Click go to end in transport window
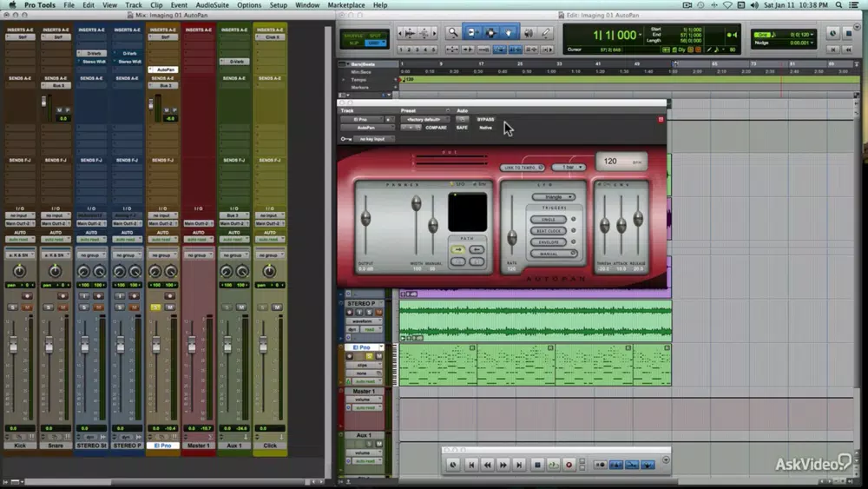 click(519, 466)
